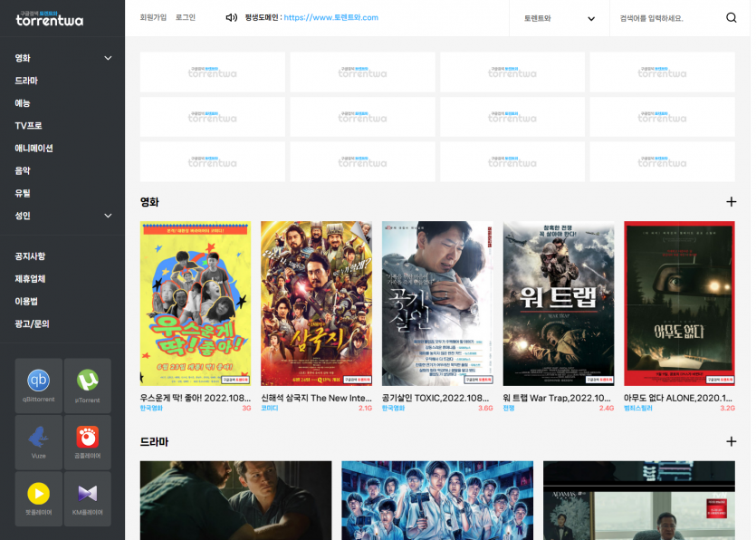Open the 신해석 삼국지 movie poster
The width and height of the screenshot is (756, 540).
coord(316,303)
